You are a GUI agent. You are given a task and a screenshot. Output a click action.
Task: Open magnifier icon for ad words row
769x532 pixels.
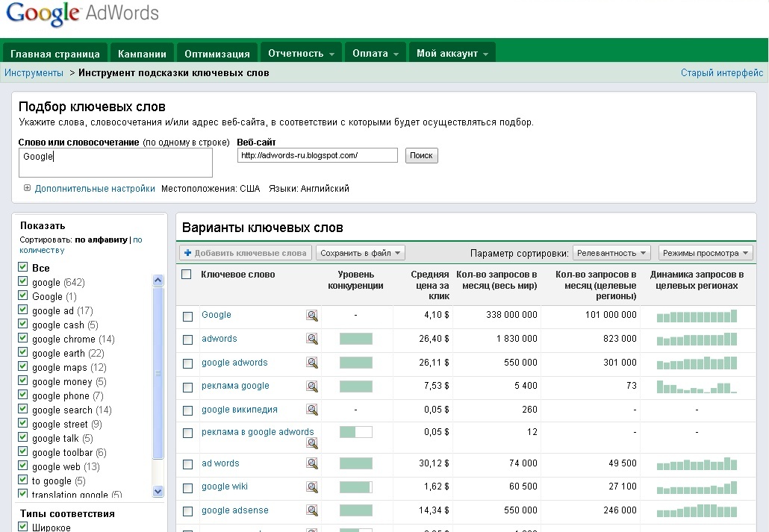312,463
